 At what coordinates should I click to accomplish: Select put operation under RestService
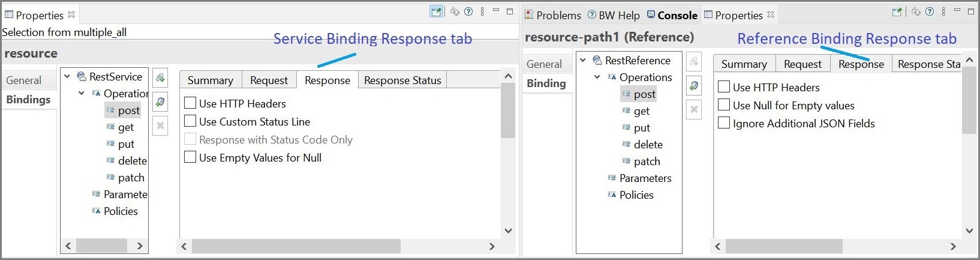(121, 144)
